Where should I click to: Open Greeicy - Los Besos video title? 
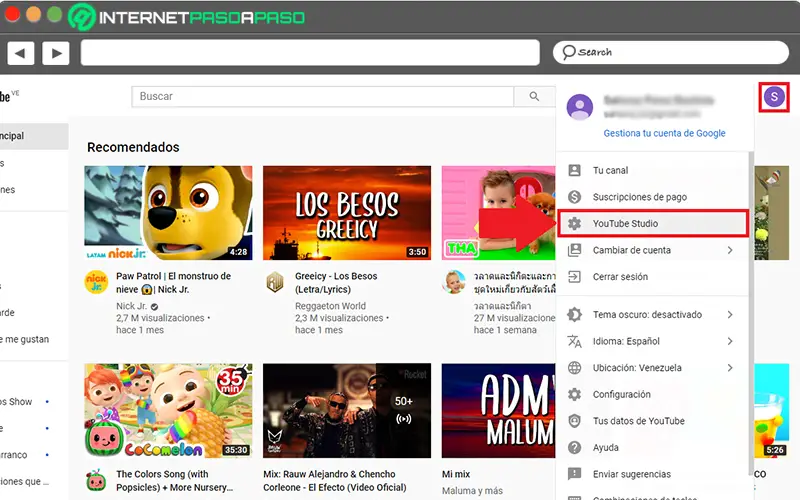(x=336, y=283)
